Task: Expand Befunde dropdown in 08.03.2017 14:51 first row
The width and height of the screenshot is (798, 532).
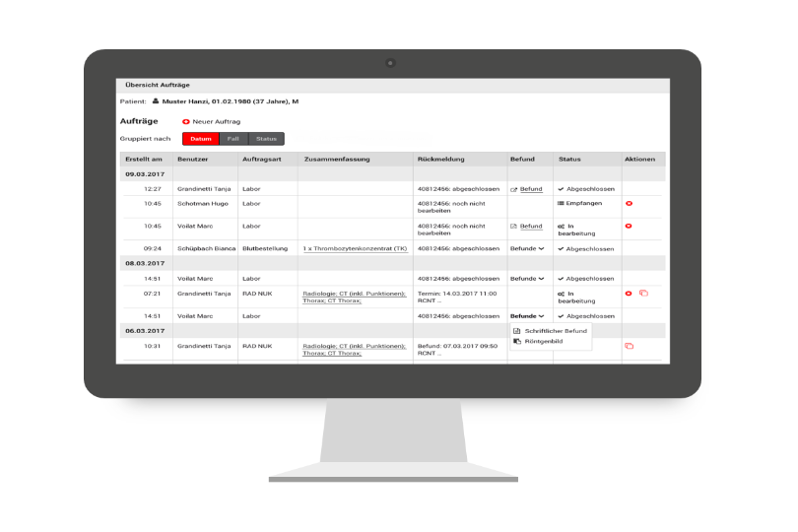Action: click(527, 279)
